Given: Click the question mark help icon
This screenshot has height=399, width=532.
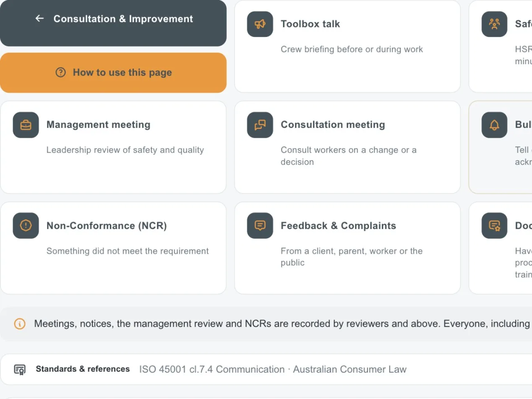Looking at the screenshot, I should tap(61, 73).
